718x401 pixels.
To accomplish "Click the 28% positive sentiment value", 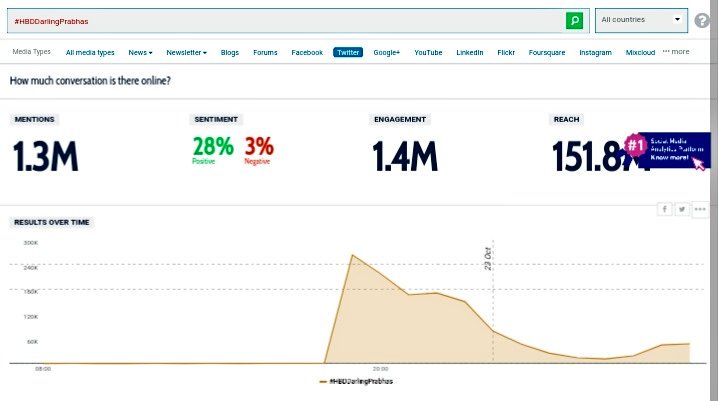I will point(213,146).
